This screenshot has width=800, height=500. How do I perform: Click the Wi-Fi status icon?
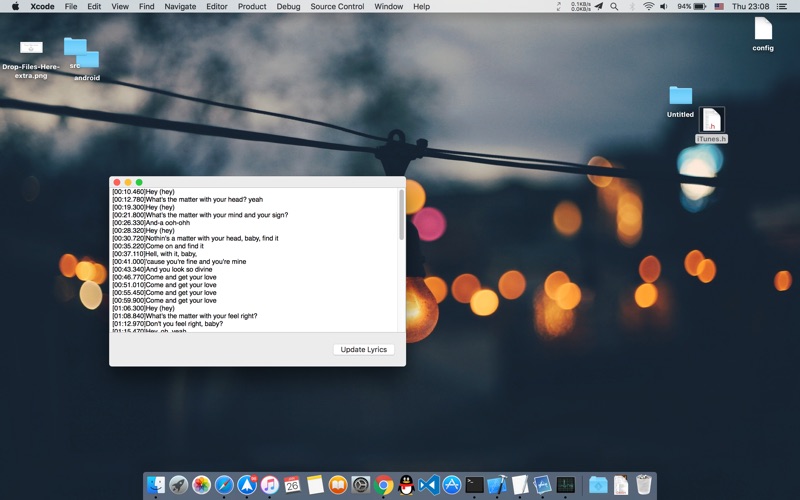[648, 7]
